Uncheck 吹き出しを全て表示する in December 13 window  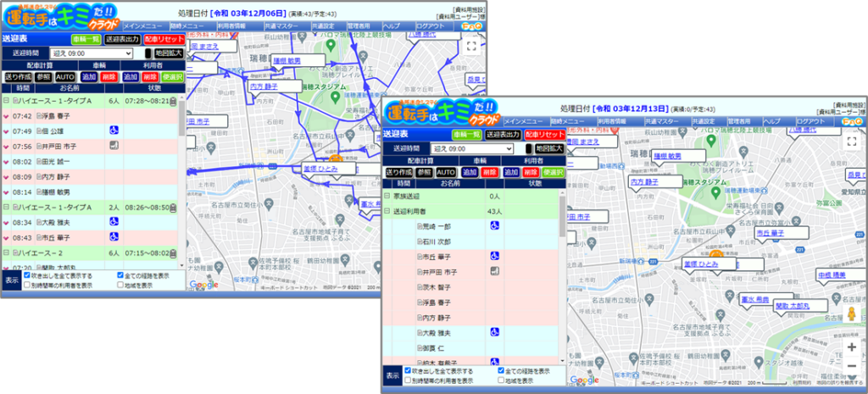click(x=408, y=371)
